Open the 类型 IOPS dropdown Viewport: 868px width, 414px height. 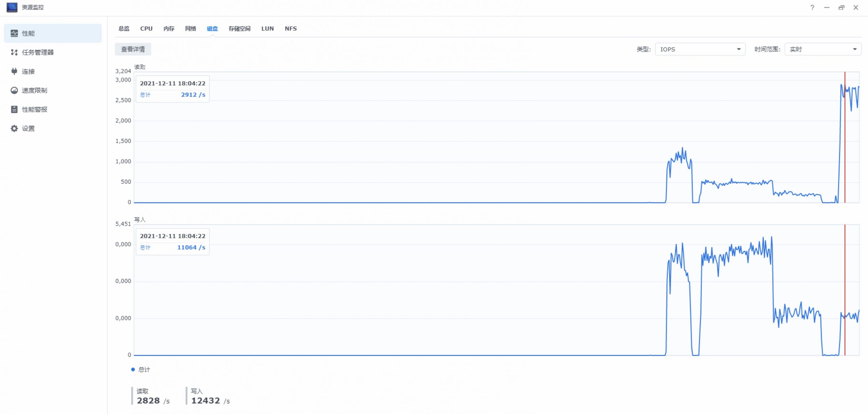pyautogui.click(x=700, y=49)
